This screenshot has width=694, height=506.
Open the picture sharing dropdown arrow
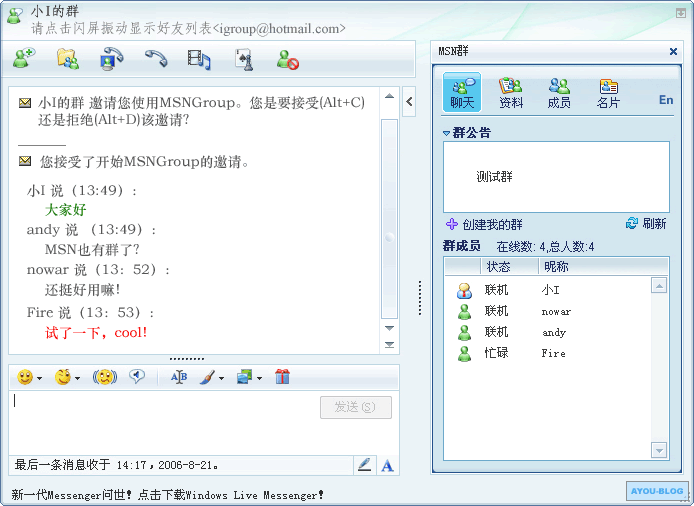[259, 378]
